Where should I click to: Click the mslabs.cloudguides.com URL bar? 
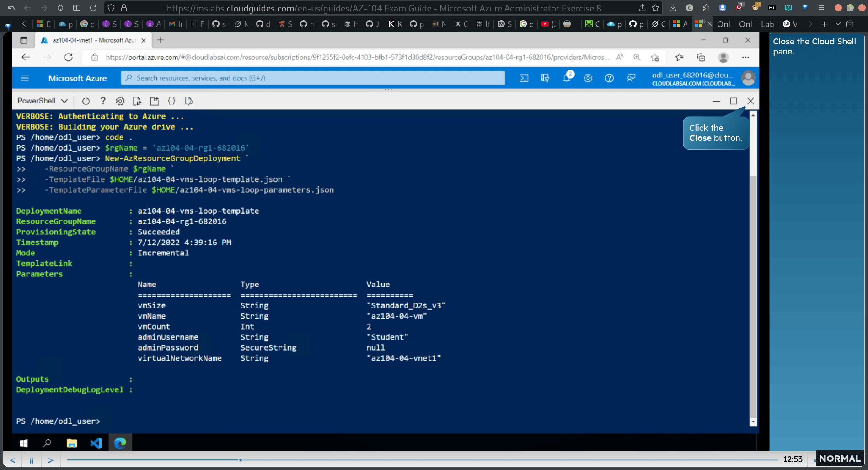(384, 8)
